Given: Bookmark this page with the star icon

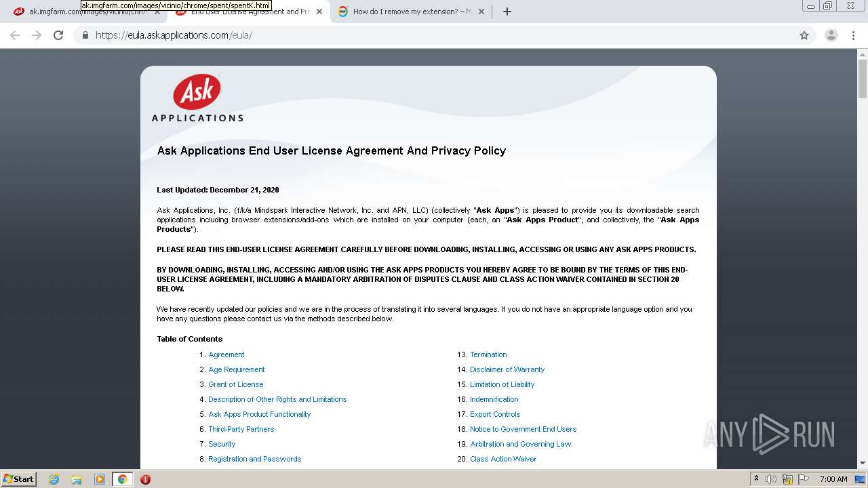Looking at the screenshot, I should tap(804, 35).
